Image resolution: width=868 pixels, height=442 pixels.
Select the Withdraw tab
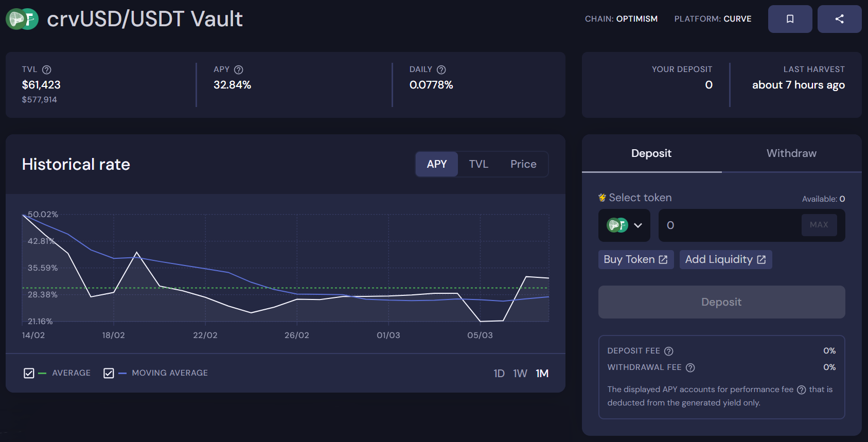point(791,153)
